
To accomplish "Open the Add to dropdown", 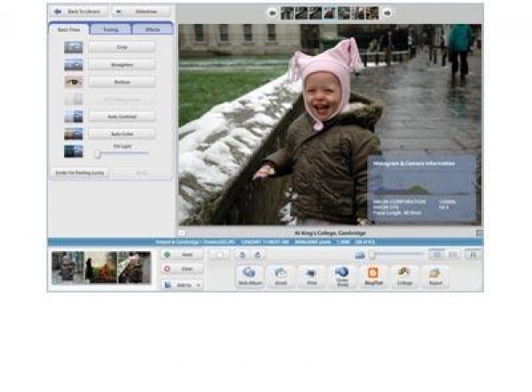I will point(182,284).
